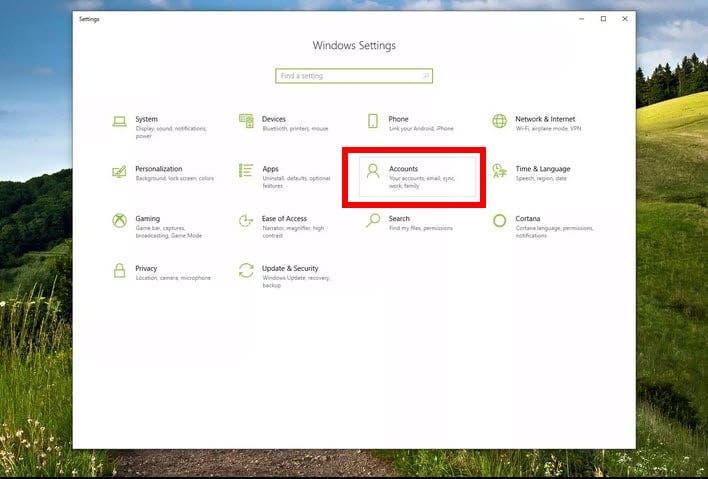This screenshot has width=708, height=479.
Task: Click 'Display, sound, notifications, power' description
Action: pyautogui.click(x=171, y=132)
